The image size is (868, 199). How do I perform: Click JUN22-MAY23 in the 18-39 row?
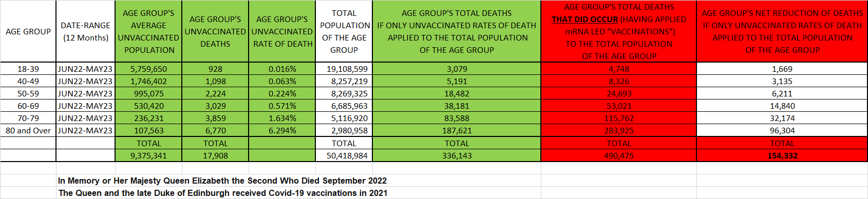tap(85, 69)
